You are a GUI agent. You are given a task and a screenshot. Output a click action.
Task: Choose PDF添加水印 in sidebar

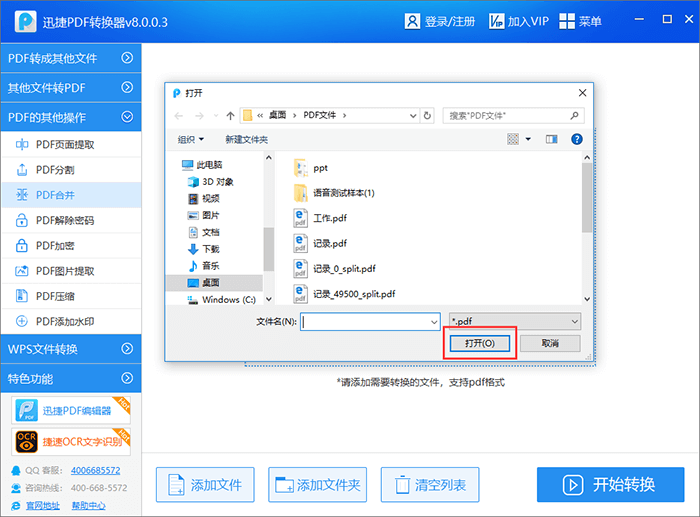(71, 321)
